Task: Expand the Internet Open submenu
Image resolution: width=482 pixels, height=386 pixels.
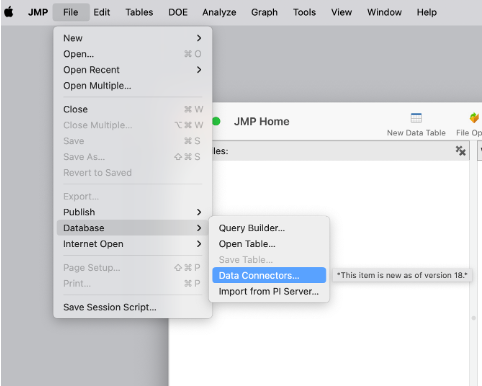Action: pos(133,244)
